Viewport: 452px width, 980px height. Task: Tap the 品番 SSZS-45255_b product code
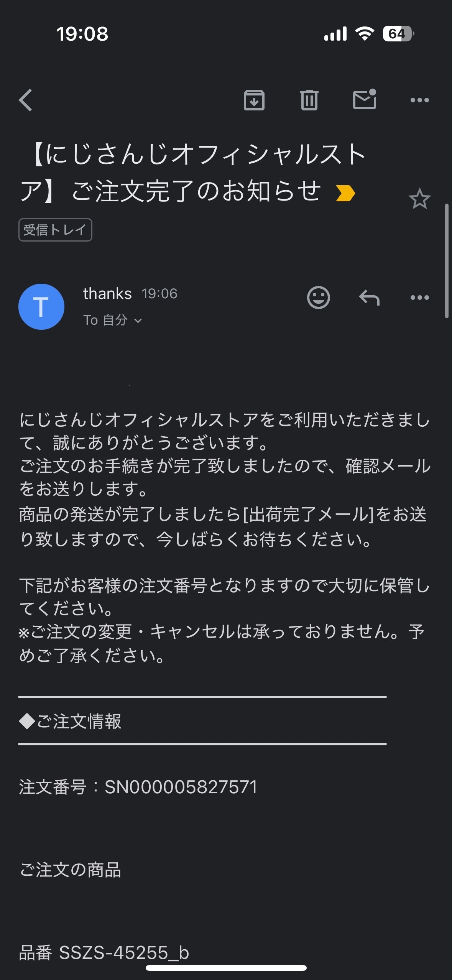tap(104, 953)
